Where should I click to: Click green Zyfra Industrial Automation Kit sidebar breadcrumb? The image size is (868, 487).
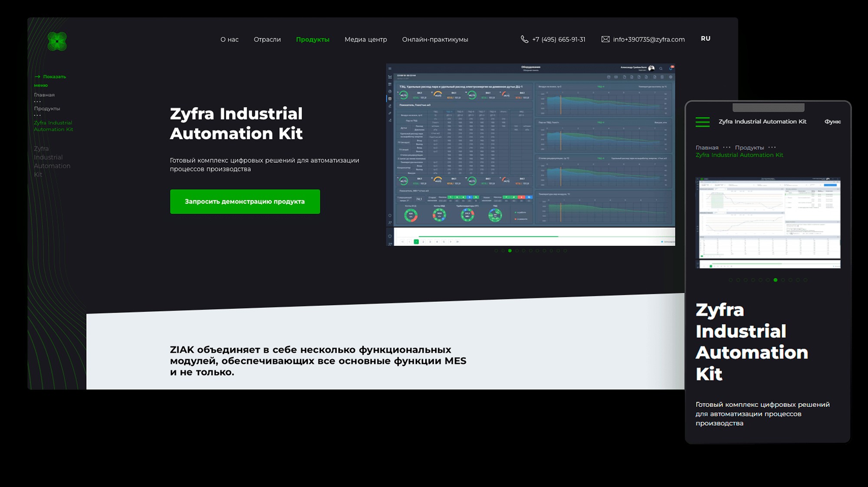(53, 126)
